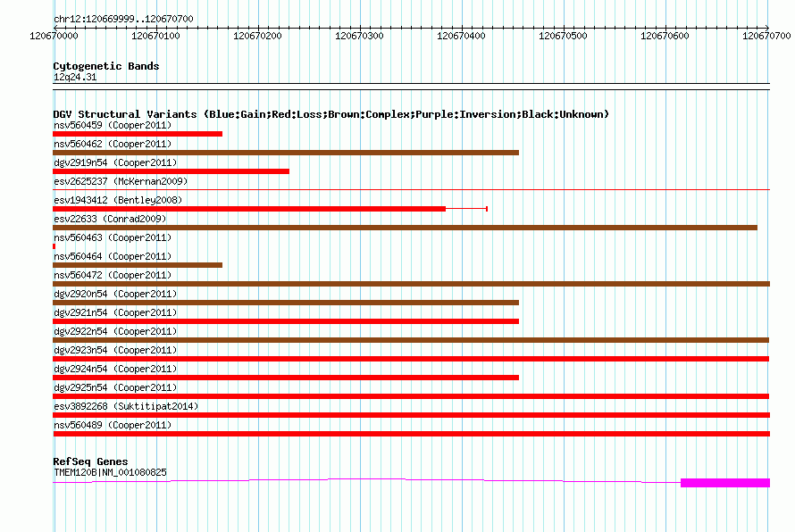Image resolution: width=795 pixels, height=532 pixels.
Task: Select the red dgv2923n54 bar
Action: pos(411,359)
